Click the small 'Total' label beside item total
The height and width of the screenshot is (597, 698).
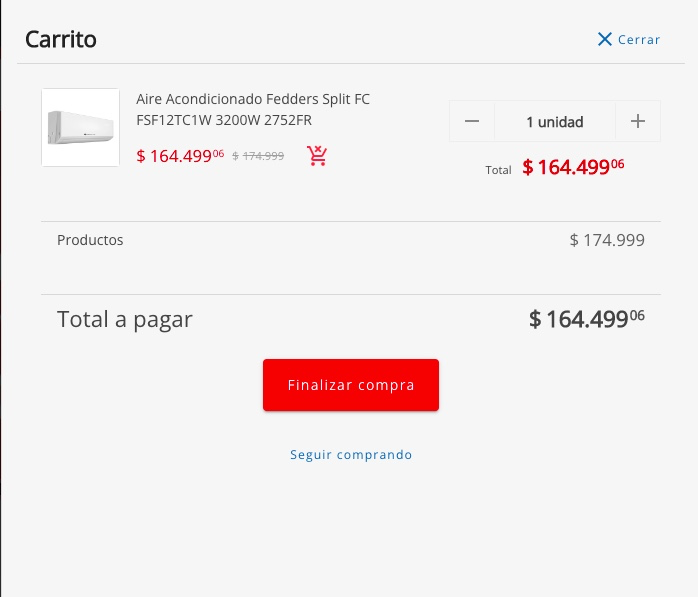498,170
